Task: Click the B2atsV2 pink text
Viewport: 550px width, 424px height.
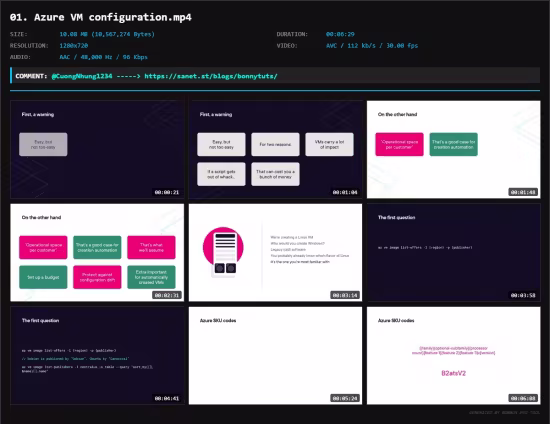Action: coord(454,373)
